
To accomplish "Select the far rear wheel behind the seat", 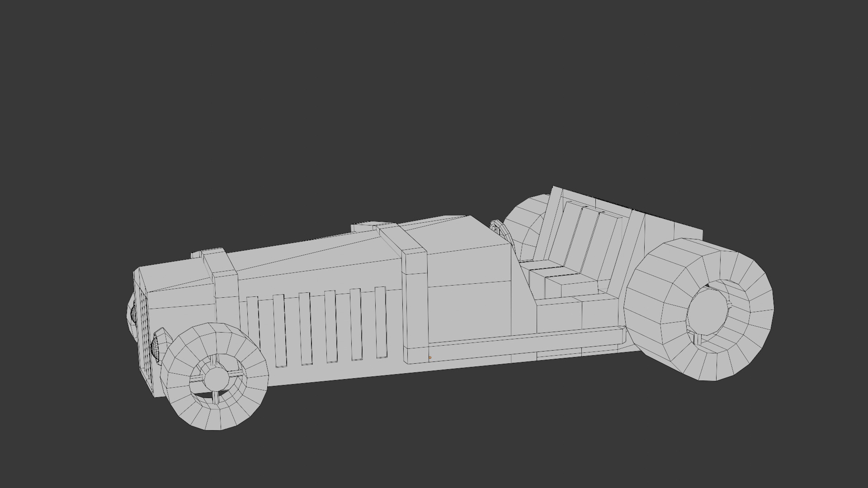I will (526, 226).
